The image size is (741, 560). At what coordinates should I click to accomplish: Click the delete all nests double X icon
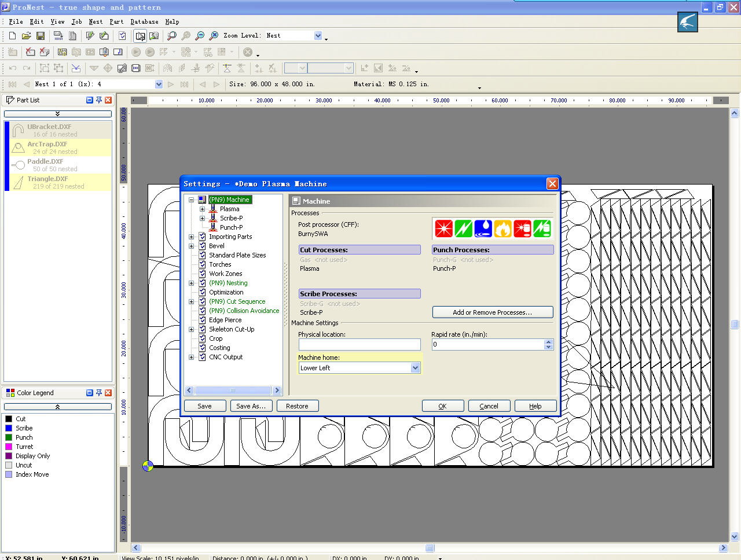44,52
